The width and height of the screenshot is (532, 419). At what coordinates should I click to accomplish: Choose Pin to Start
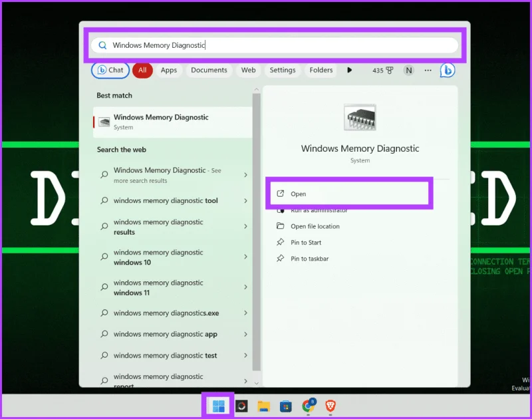(306, 243)
